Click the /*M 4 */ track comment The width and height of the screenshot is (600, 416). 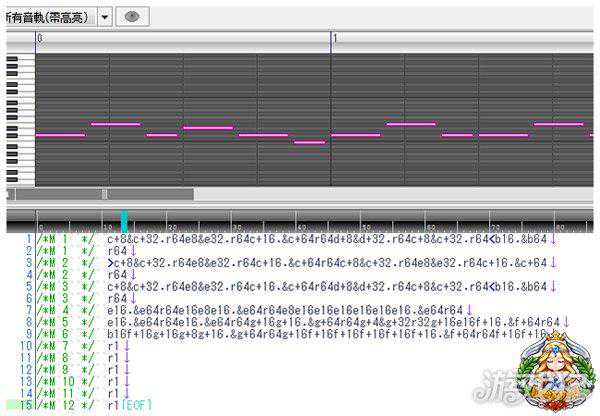pos(69,310)
